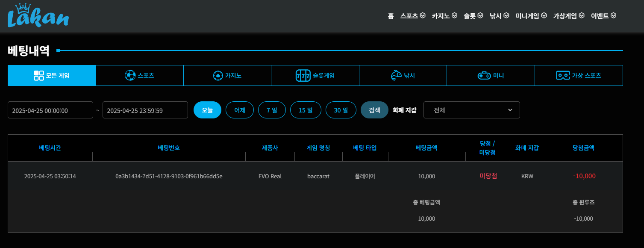Expand the 미니게임 top navigation menu
The image size is (644, 248).
tap(531, 16)
